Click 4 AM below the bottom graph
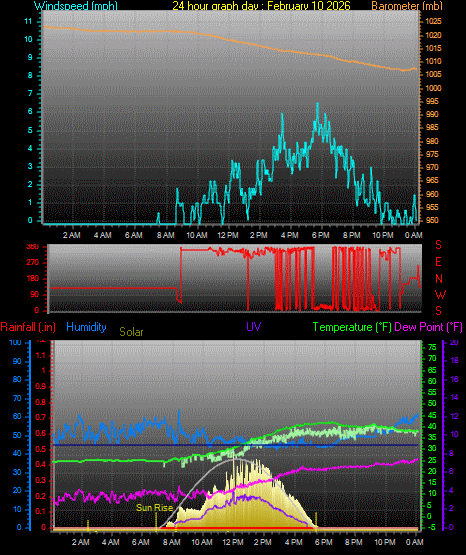This screenshot has height=555, width=466. click(x=111, y=542)
